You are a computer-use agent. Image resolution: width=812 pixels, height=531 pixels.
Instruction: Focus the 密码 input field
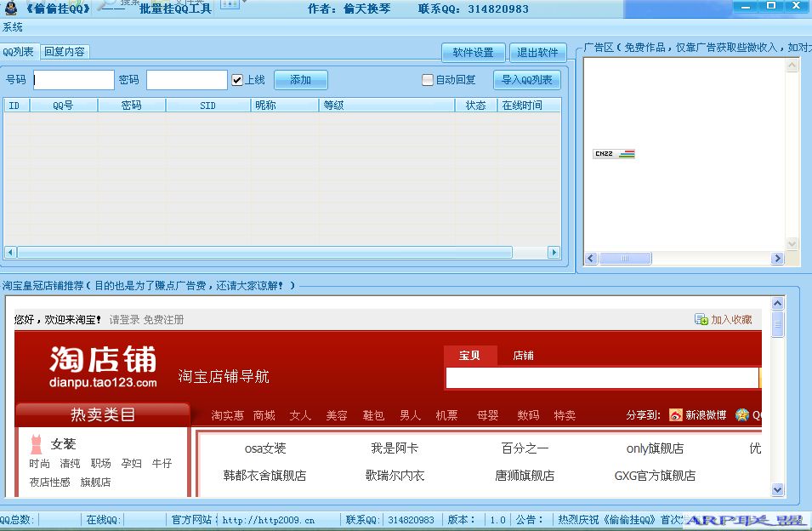pyautogui.click(x=186, y=80)
